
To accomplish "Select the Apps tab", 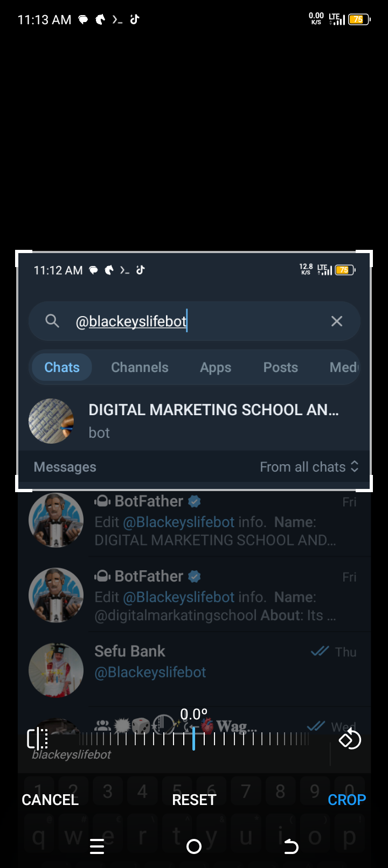I will 216,367.
